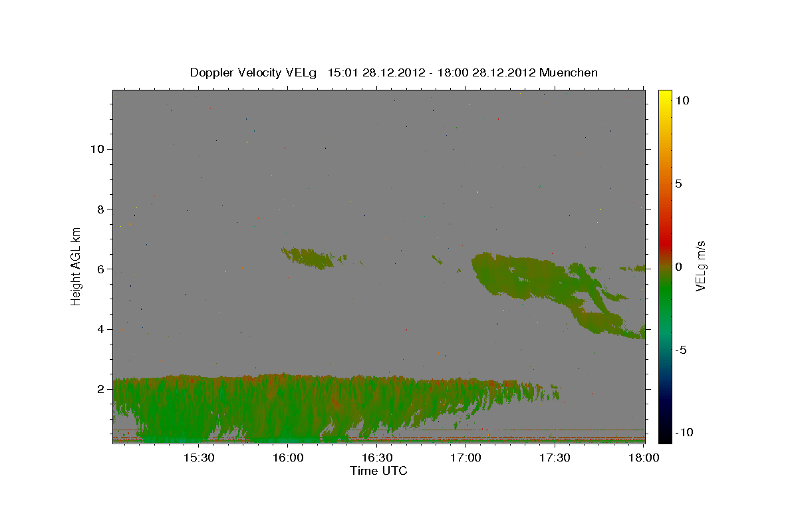Image resolution: width=798 pixels, height=532 pixels.
Task: Click the colorbar value 5 label
Action: pos(678,184)
